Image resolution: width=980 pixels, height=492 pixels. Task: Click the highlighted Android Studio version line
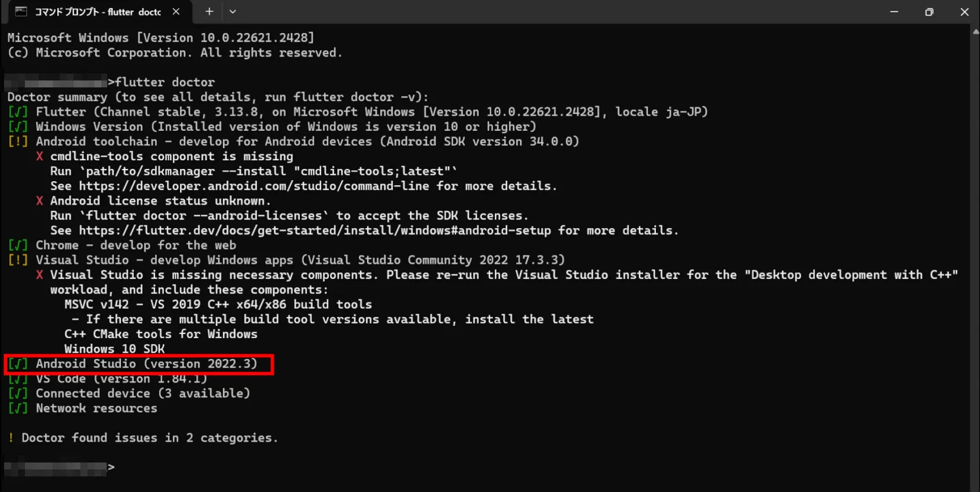coord(139,365)
